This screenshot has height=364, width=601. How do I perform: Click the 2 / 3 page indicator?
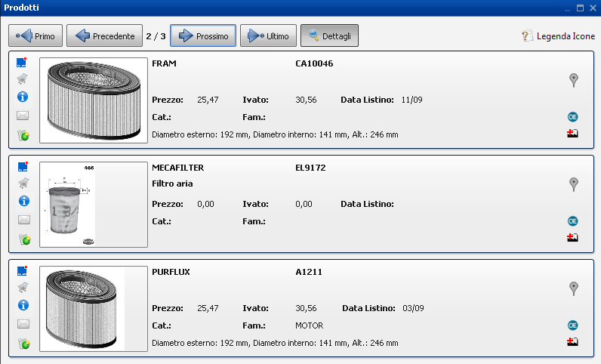[156, 36]
